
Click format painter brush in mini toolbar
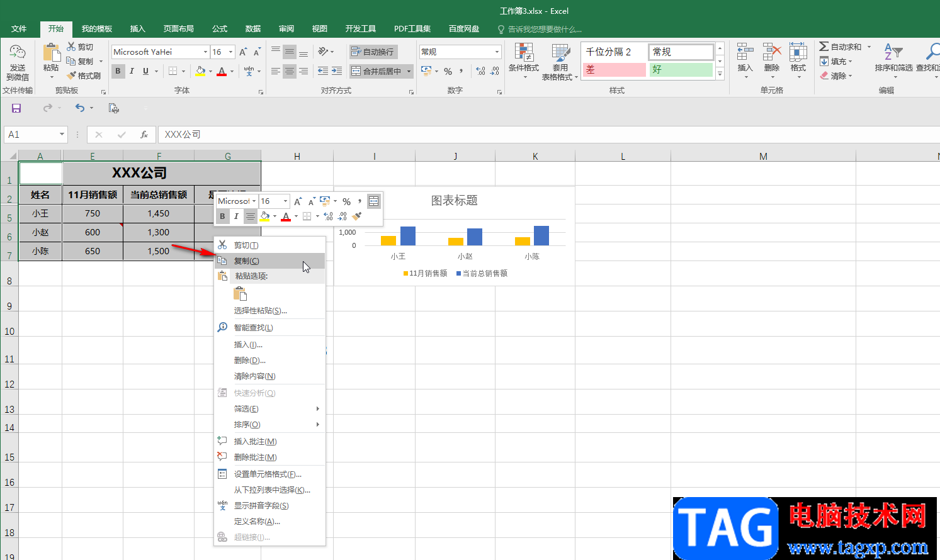coord(357,216)
